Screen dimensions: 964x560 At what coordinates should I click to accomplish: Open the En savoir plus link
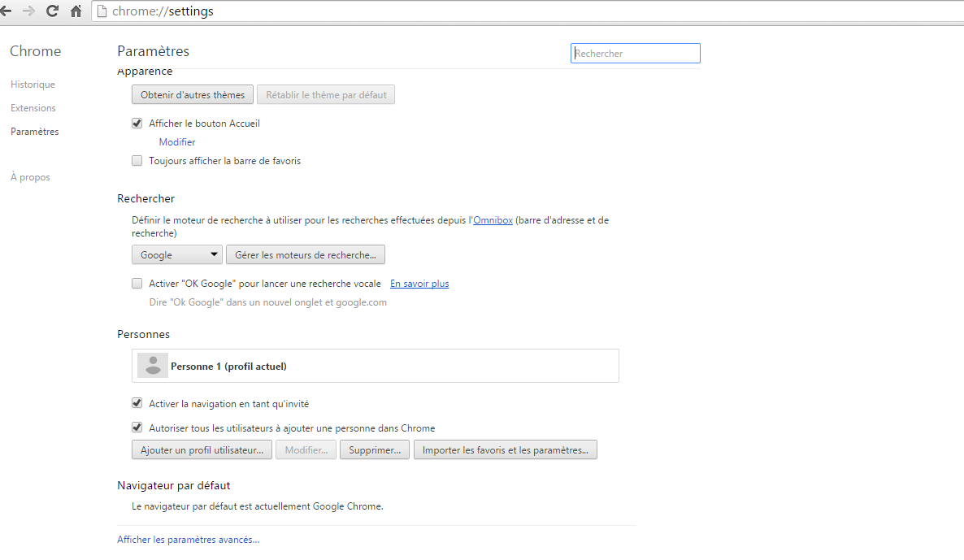(419, 284)
